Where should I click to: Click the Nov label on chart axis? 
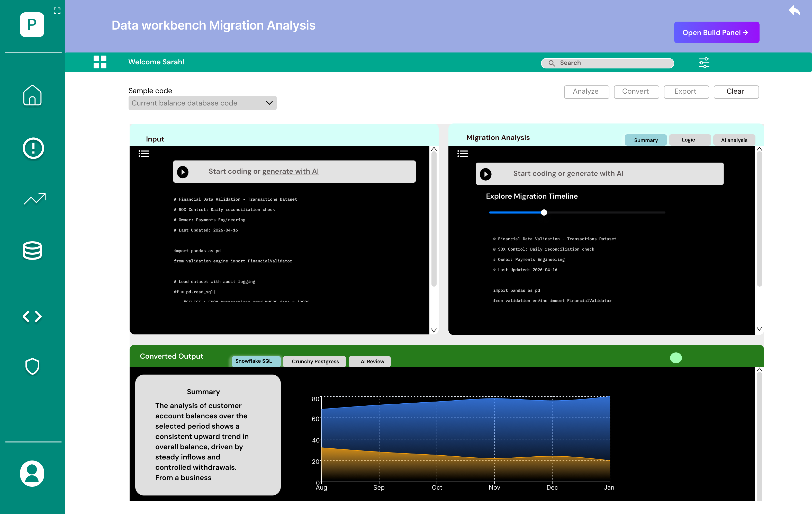[x=494, y=487]
